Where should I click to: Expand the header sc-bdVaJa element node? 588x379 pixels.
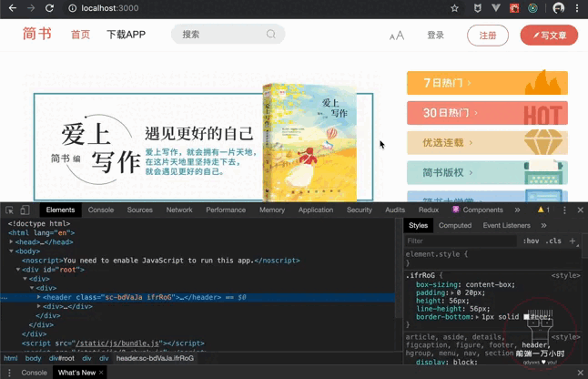tap(38, 297)
